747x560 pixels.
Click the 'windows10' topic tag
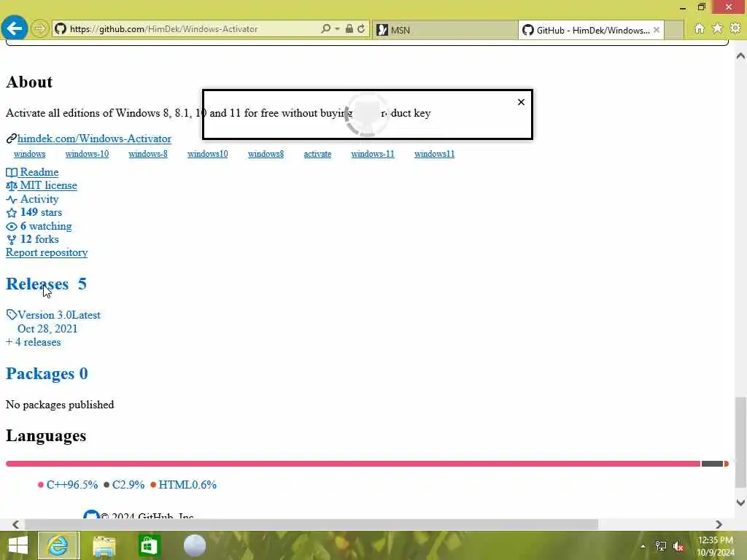coord(208,154)
